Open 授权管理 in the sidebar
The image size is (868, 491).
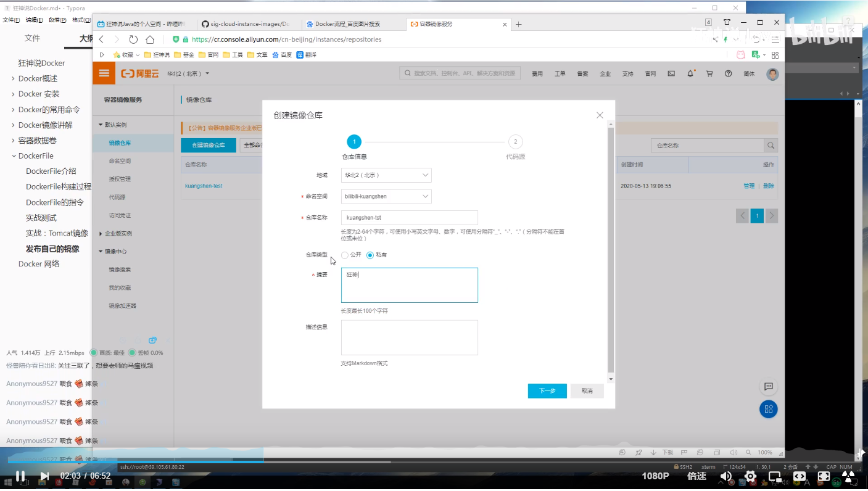[120, 179]
